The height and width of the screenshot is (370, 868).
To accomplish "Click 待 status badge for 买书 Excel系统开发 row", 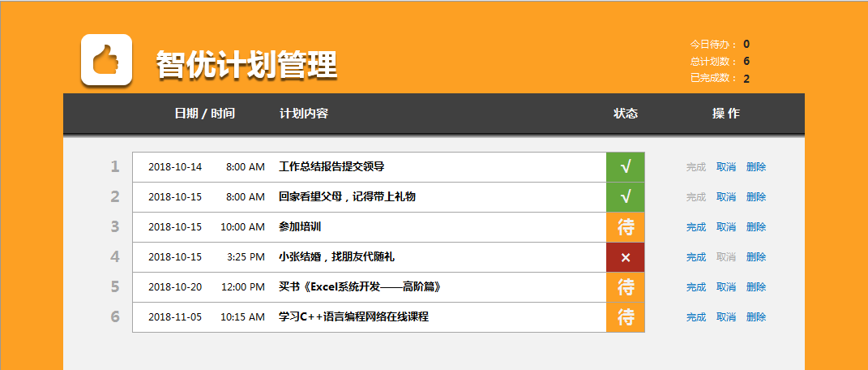I will coord(626,287).
